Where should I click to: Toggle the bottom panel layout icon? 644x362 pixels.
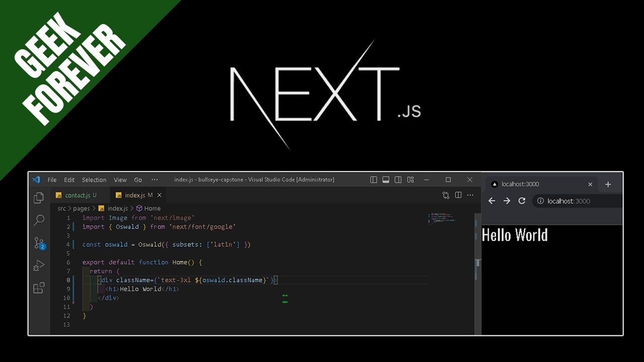point(386,179)
